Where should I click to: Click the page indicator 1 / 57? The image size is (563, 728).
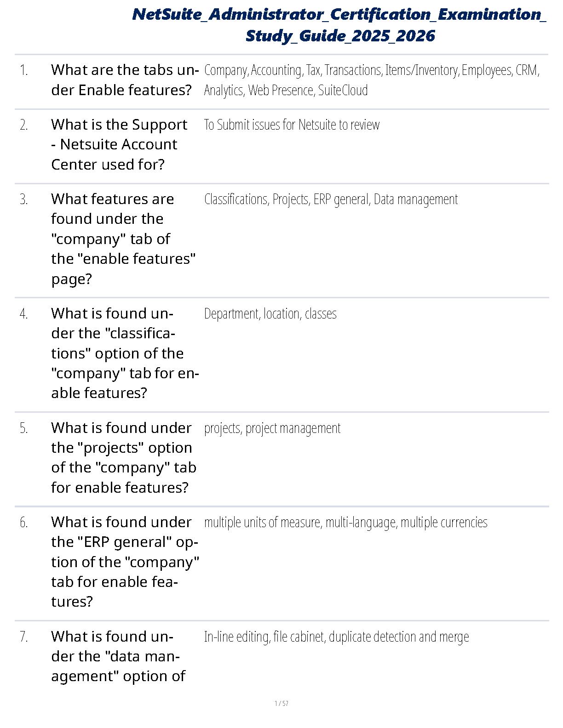[x=281, y=703]
